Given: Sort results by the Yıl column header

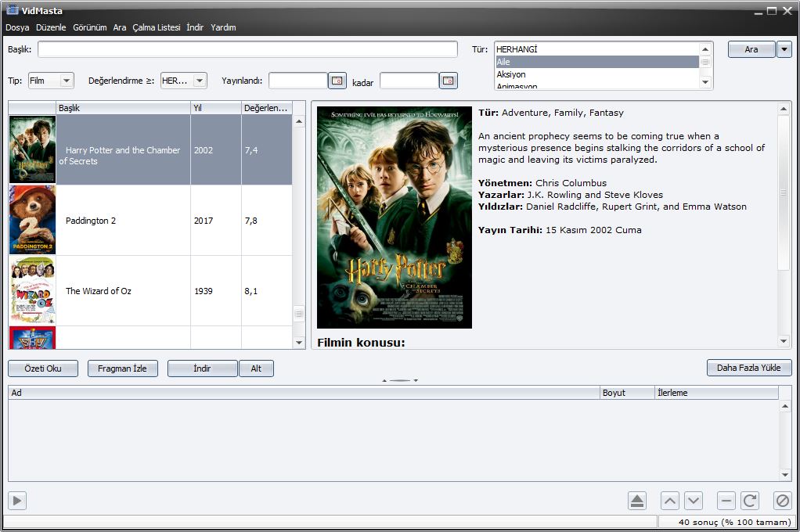Looking at the screenshot, I should click(216, 108).
